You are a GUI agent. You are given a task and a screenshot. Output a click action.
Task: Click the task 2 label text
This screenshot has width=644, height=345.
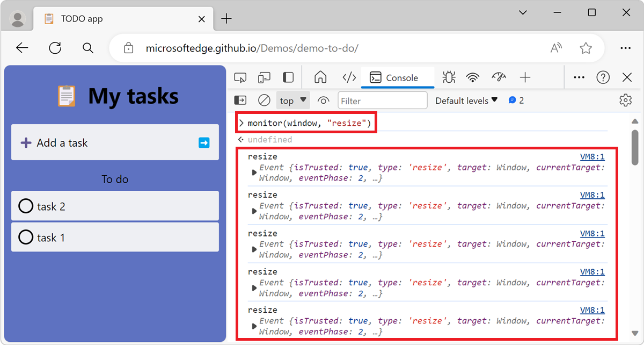click(x=51, y=206)
